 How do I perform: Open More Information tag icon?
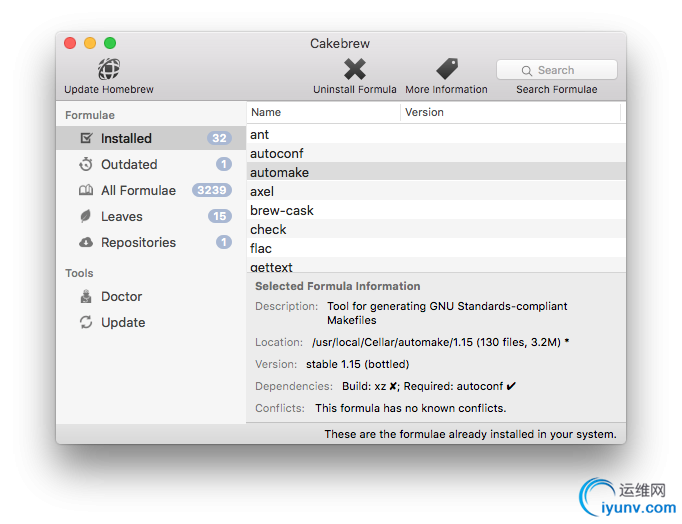coord(447,69)
